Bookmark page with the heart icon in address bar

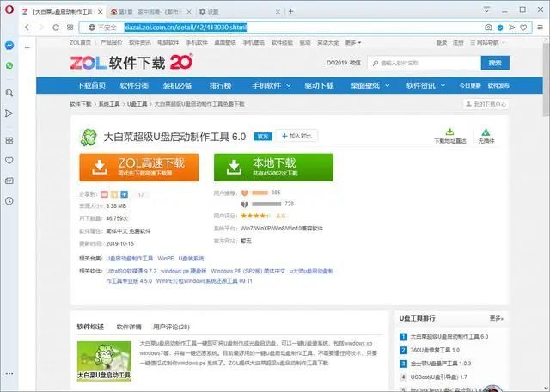click(x=523, y=27)
